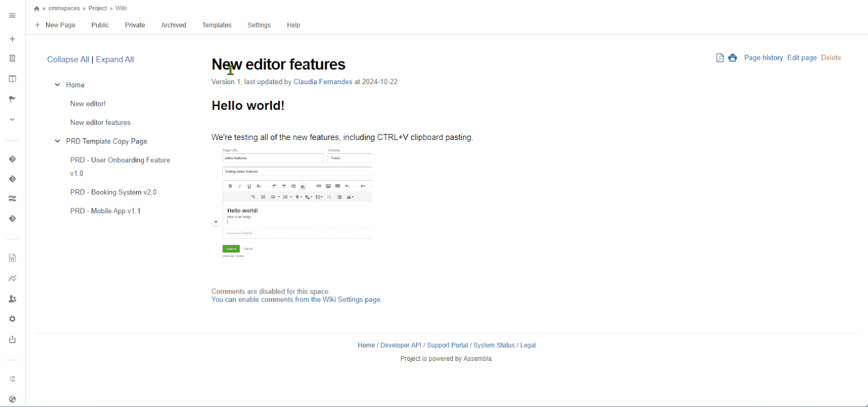Open the hamburger menu in sidebar
Screen dimensions: 868x407
tap(12, 16)
